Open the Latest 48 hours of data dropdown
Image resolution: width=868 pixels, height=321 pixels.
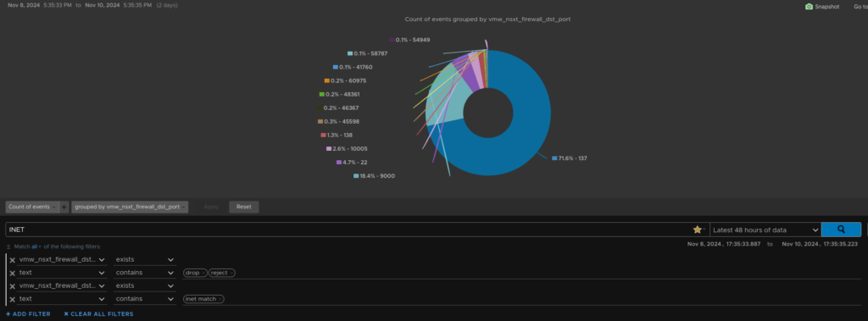[x=765, y=230]
